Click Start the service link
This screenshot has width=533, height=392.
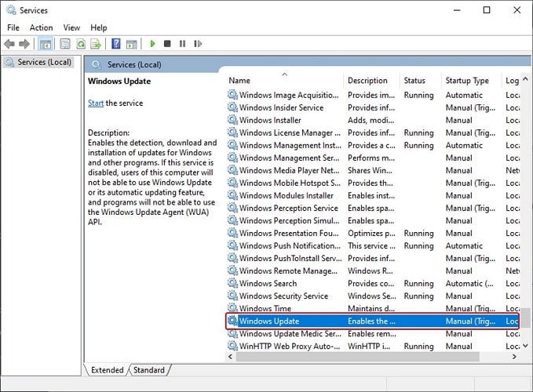click(96, 103)
